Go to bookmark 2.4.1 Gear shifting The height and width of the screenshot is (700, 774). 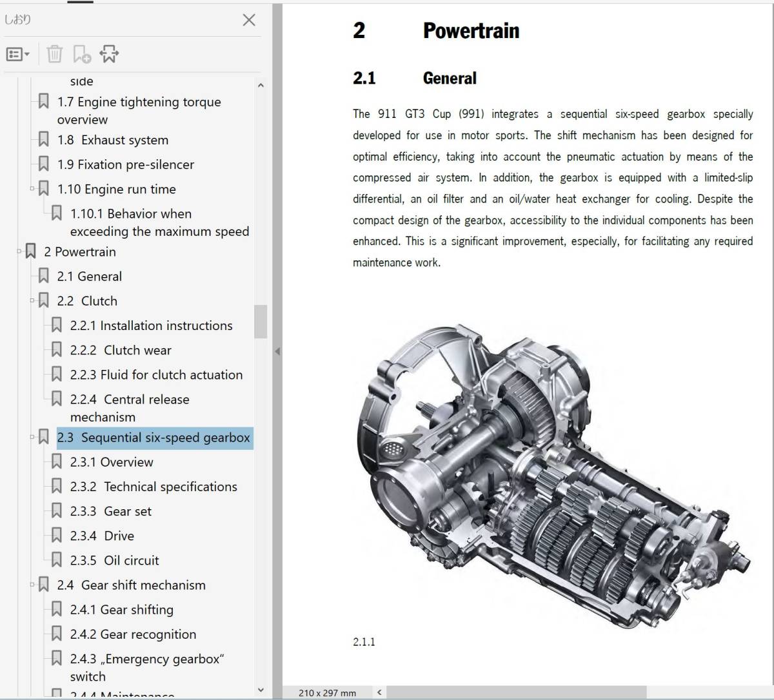pyautogui.click(x=121, y=610)
